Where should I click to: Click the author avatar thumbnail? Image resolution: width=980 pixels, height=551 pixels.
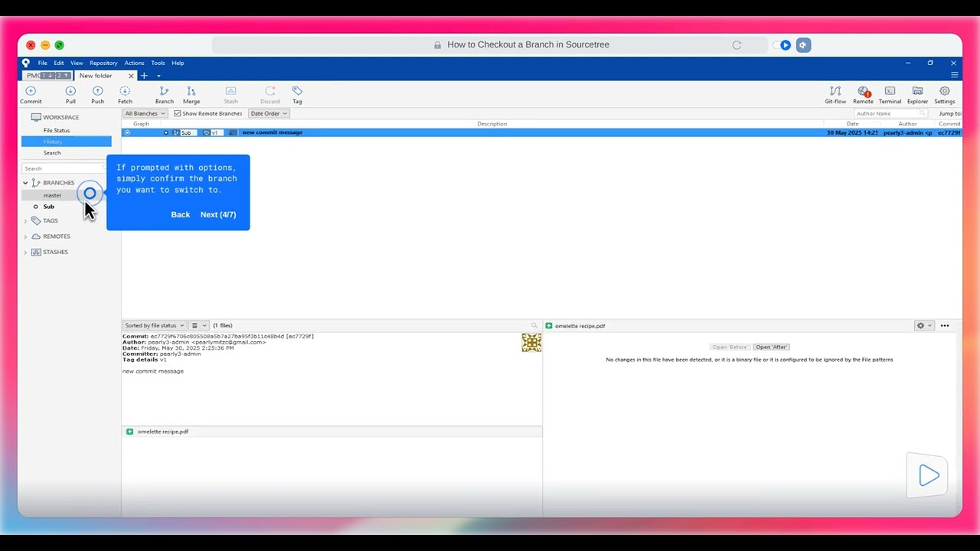pos(531,342)
